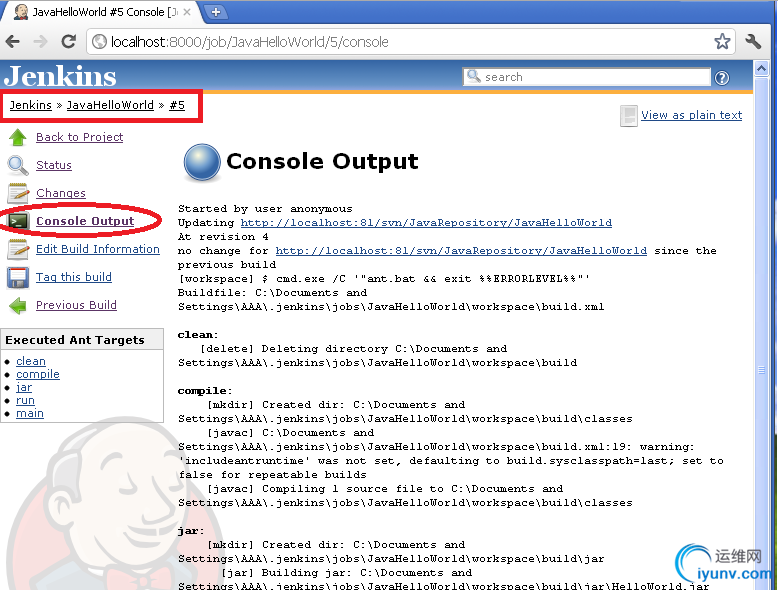Click the Jenkins logo header
The width and height of the screenshot is (778, 590).
click(x=60, y=76)
